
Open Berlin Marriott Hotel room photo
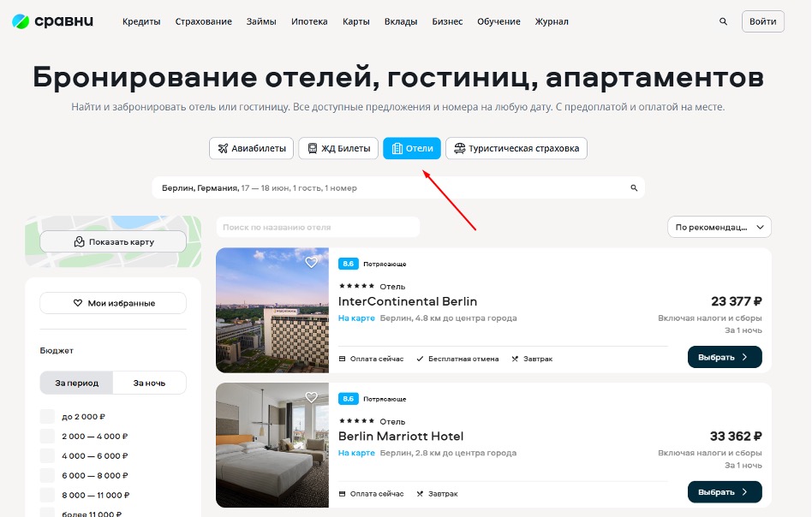tap(272, 445)
